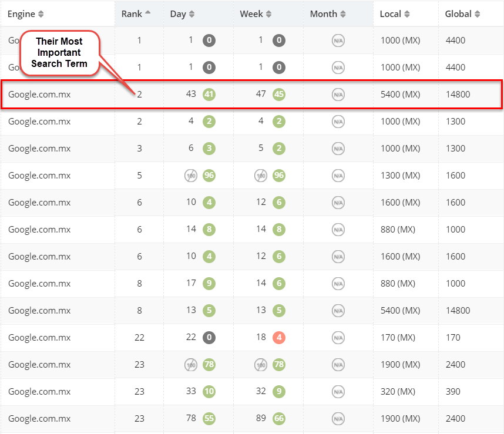Image resolution: width=504 pixels, height=434 pixels.
Task: Sort by the Week column
Action: (x=268, y=14)
